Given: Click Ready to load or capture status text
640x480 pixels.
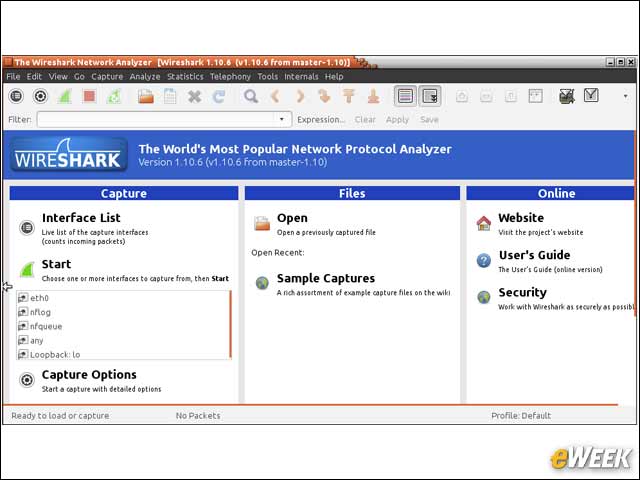Looking at the screenshot, I should click(60, 416).
